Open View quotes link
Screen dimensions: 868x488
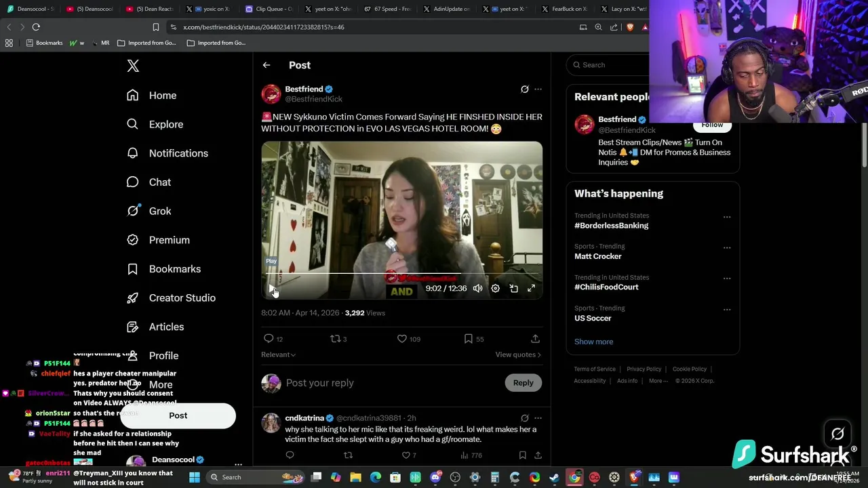coord(518,354)
